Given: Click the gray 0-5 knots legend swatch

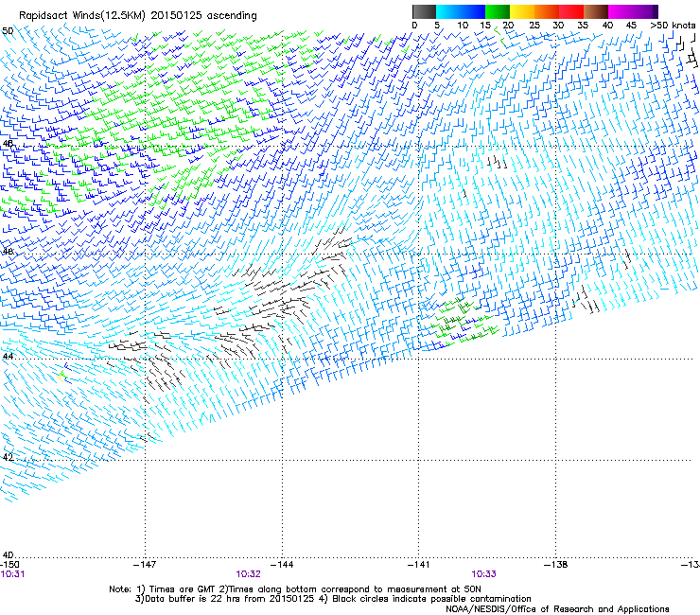Looking at the screenshot, I should point(424,11).
